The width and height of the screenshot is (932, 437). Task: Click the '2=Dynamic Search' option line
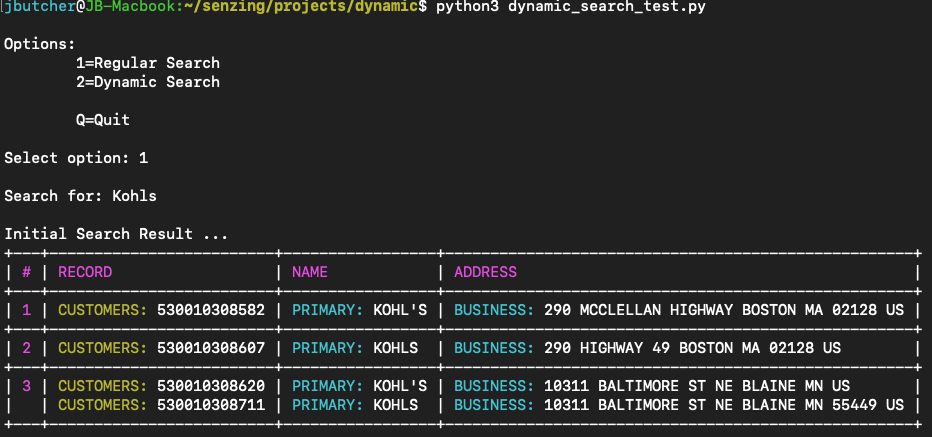click(147, 82)
